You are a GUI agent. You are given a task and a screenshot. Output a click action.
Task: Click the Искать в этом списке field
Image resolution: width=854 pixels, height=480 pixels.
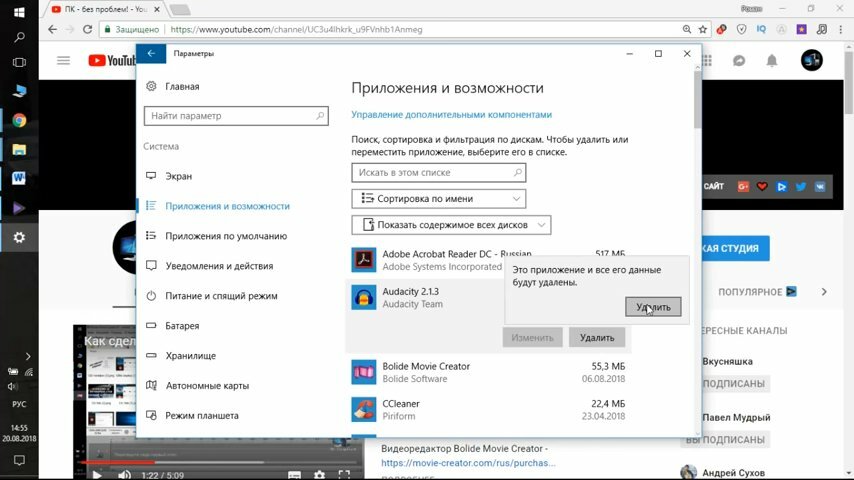click(438, 172)
